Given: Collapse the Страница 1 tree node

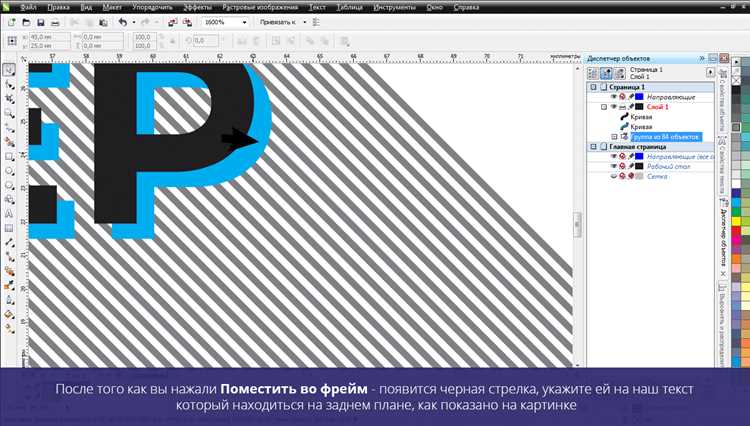Looking at the screenshot, I should pyautogui.click(x=594, y=87).
